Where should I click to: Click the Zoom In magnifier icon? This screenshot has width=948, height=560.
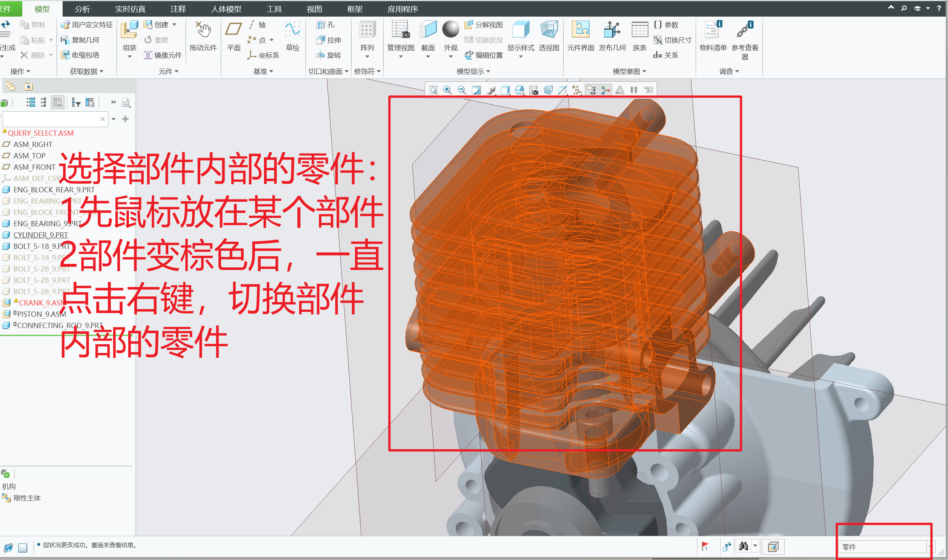tap(447, 90)
